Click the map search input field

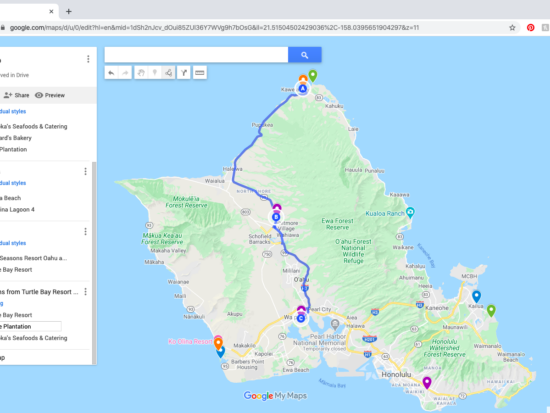[196, 55]
